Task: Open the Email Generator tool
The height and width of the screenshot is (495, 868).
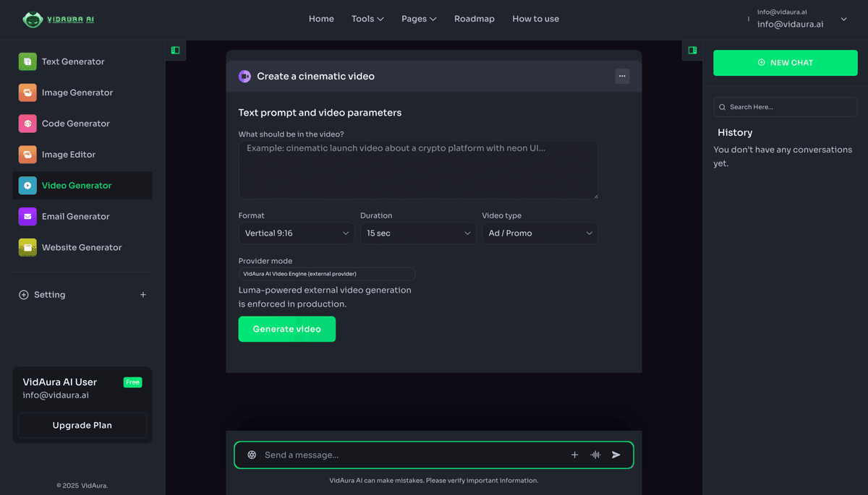Action: coord(75,216)
